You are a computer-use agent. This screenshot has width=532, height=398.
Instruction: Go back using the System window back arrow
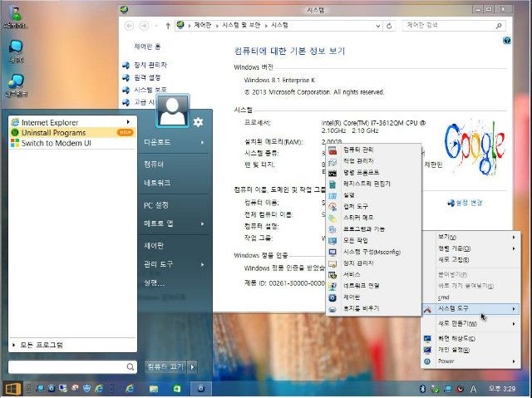129,26
